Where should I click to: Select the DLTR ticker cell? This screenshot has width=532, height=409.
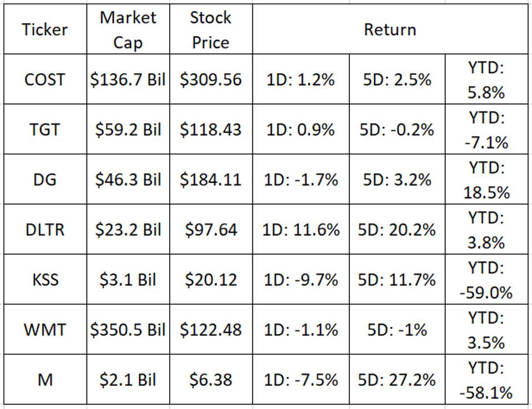tap(44, 229)
